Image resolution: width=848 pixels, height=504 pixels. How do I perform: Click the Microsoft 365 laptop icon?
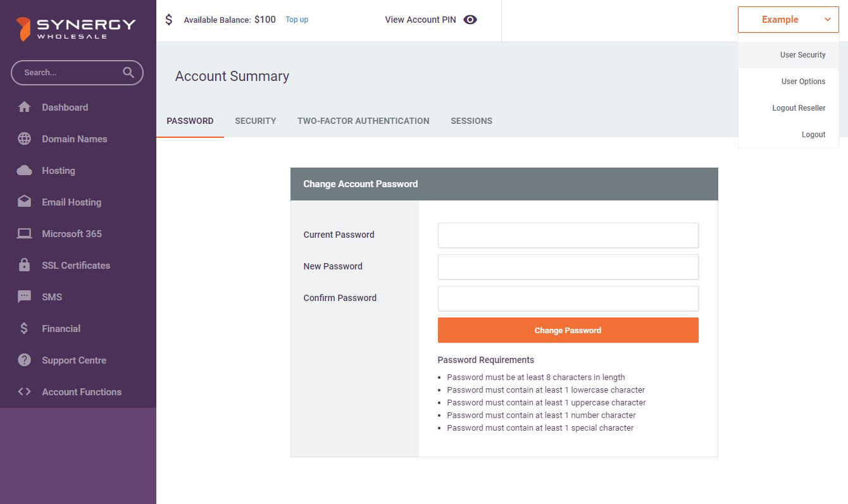click(24, 234)
